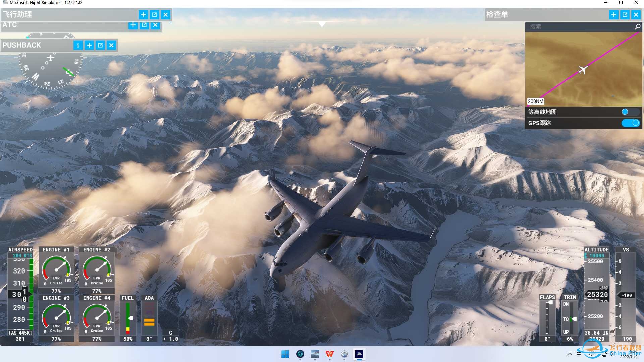Open the WPS Office taskbar icon
Image resolution: width=644 pixels, height=362 pixels.
click(330, 354)
